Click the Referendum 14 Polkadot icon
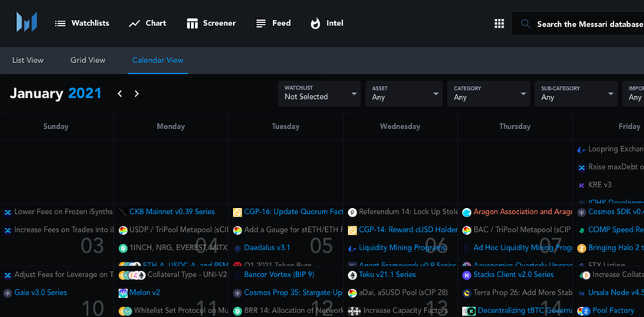 352,213
